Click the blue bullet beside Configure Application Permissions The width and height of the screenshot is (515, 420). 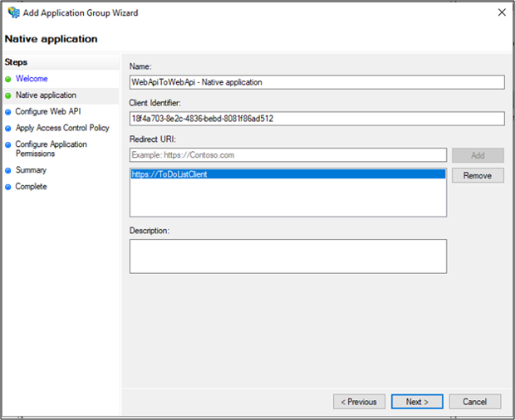(x=8, y=144)
